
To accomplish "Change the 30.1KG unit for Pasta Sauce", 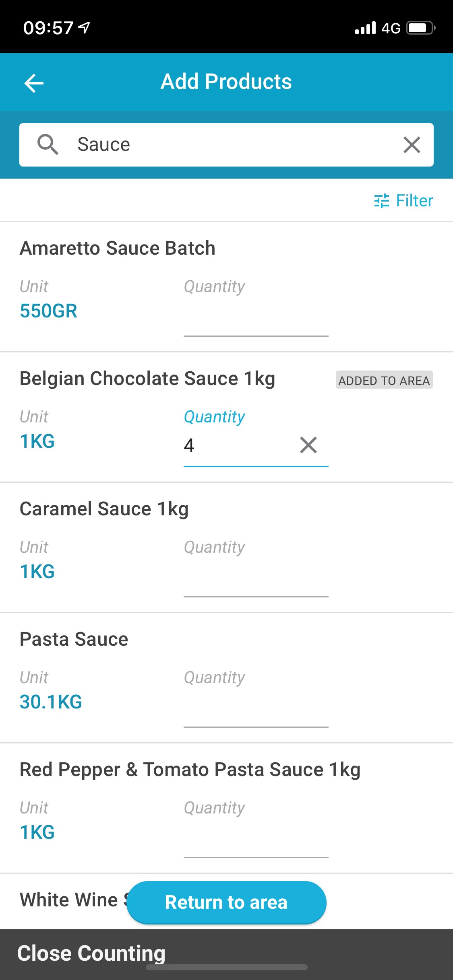I will point(51,702).
